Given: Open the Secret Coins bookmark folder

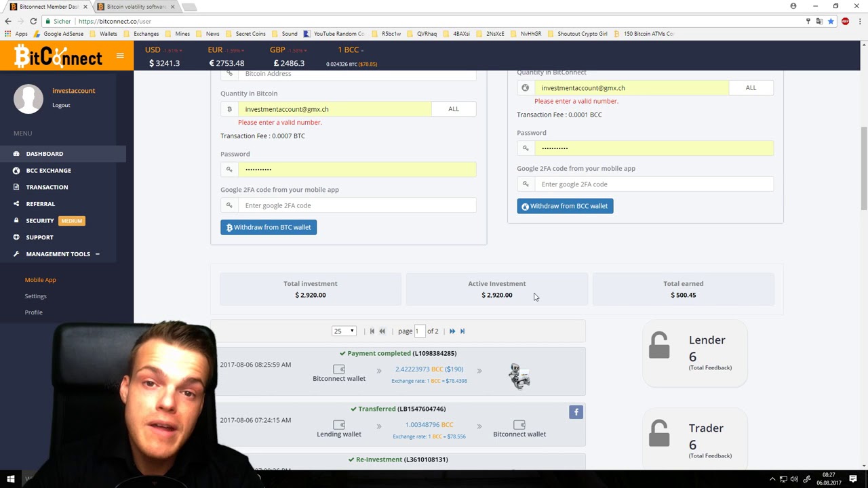Looking at the screenshot, I should [x=245, y=34].
